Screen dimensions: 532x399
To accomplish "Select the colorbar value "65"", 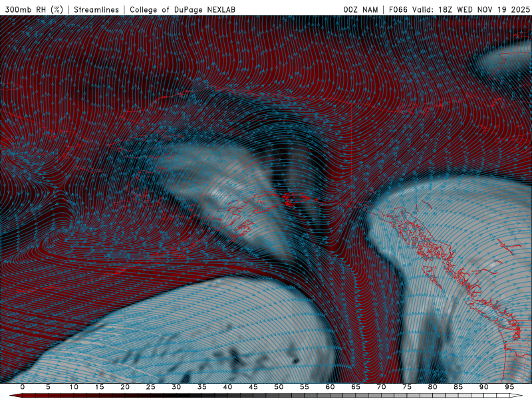I will 356,387.
